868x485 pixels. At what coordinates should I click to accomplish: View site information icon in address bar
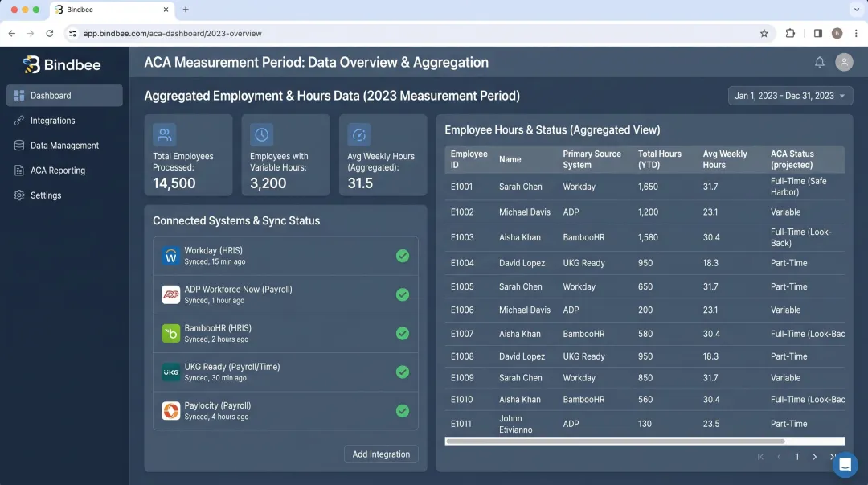pos(72,33)
